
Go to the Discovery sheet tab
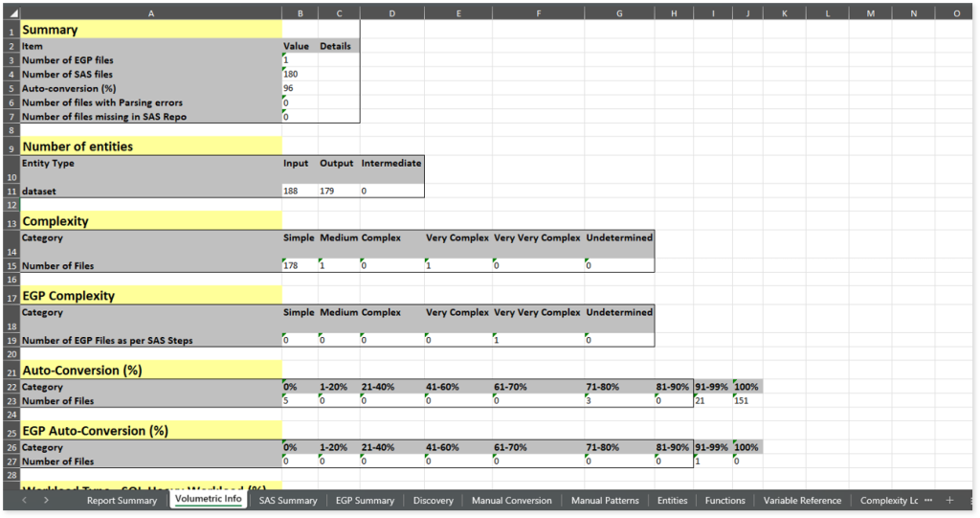(433, 500)
